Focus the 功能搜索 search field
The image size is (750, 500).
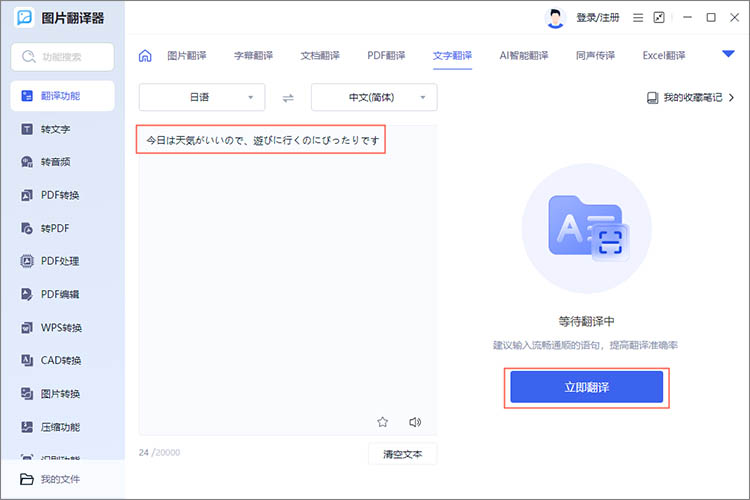pyautogui.click(x=62, y=57)
